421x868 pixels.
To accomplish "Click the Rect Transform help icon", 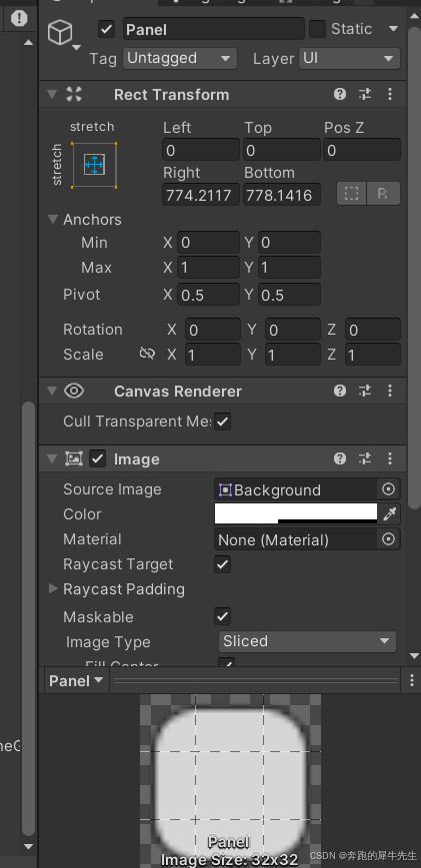I will point(340,94).
